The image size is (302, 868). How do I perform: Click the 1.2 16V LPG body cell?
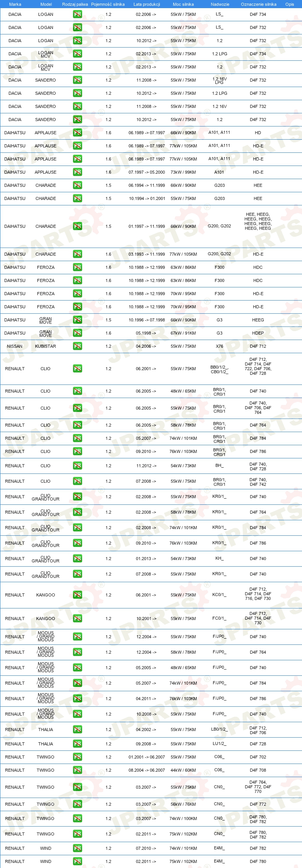click(x=219, y=80)
